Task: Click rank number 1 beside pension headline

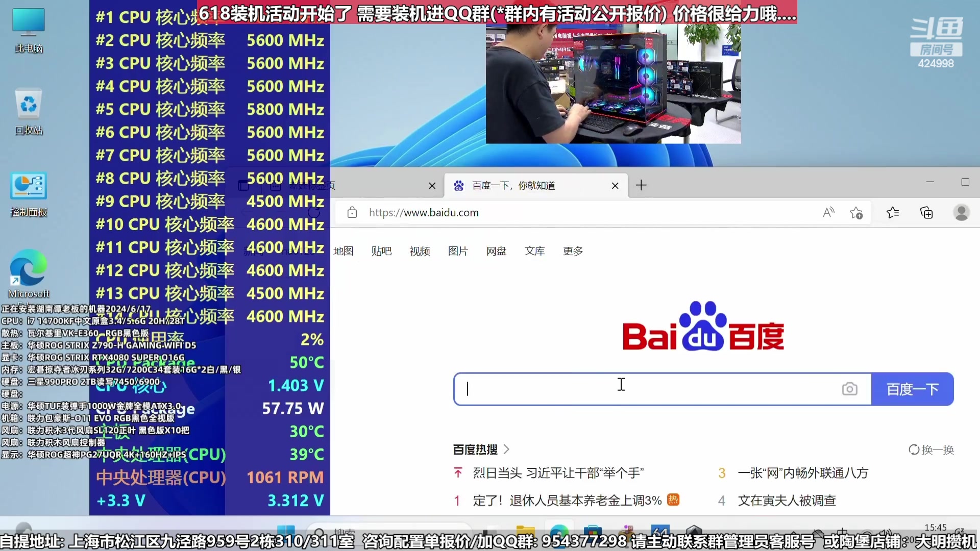Action: pyautogui.click(x=457, y=501)
